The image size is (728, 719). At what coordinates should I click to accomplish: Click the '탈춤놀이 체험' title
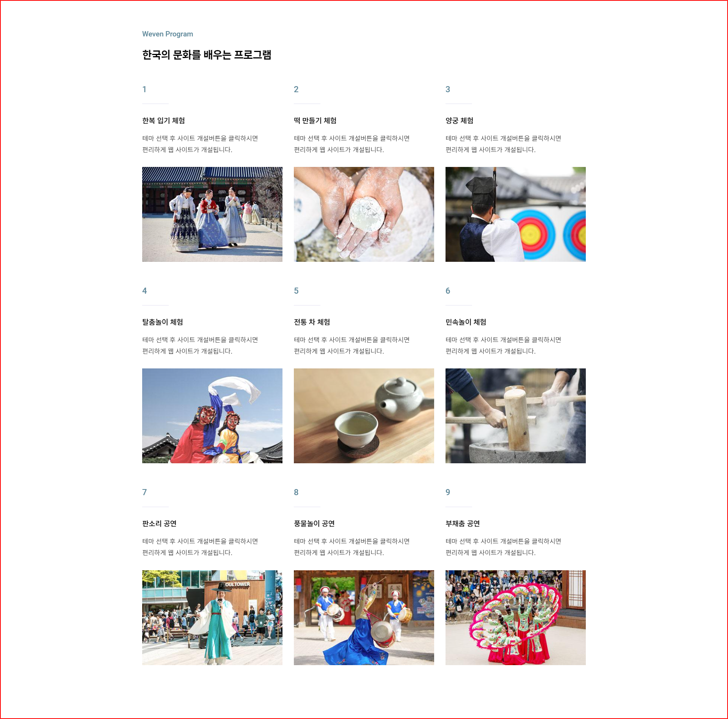pyautogui.click(x=163, y=322)
